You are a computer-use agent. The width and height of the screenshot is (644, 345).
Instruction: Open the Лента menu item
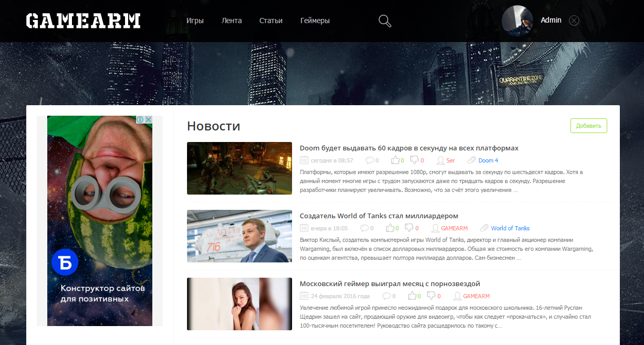(232, 21)
